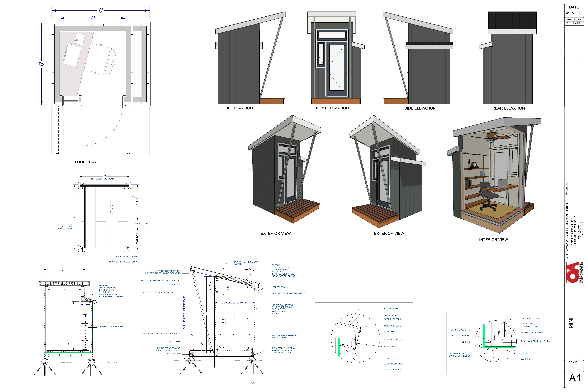Viewport: 588px width, 392px height.
Task: Click the 2'-8 1/2" framing dimension
Action: [137, 239]
